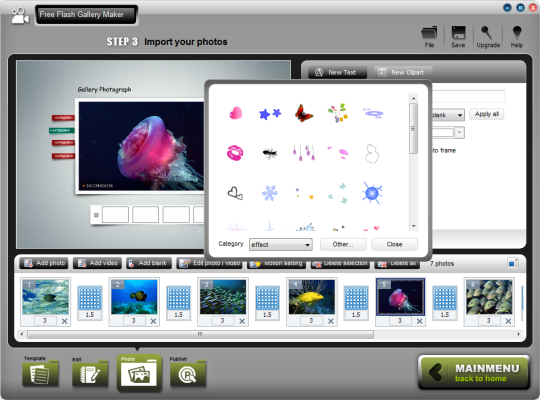This screenshot has width=540, height=400.
Task: Select the blue ripple rings clipart
Action: [373, 113]
